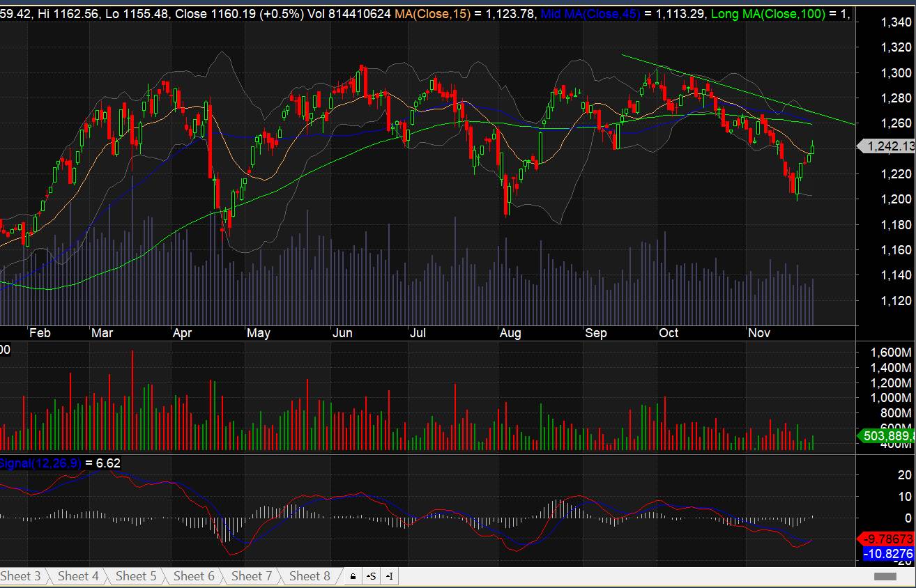Click the chart lock padlock icon
This screenshot has height=588, width=916.
pos(353,576)
